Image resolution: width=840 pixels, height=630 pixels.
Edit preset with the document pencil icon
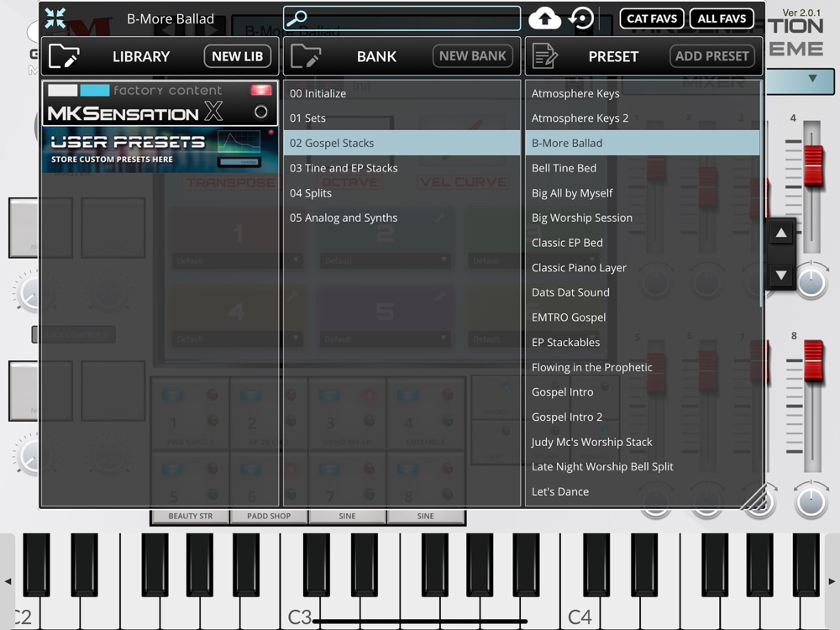(x=545, y=55)
